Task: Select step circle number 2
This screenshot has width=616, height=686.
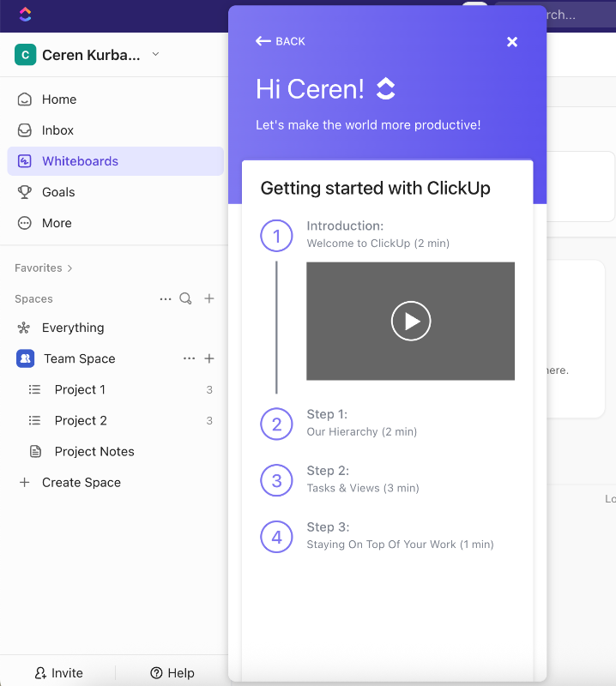Action: pyautogui.click(x=277, y=424)
